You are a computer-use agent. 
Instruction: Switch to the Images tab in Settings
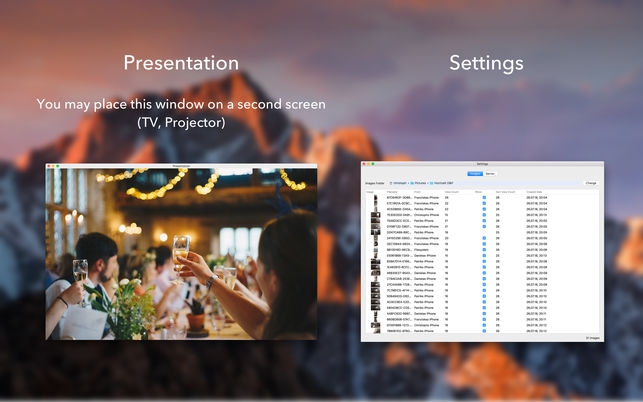point(475,174)
